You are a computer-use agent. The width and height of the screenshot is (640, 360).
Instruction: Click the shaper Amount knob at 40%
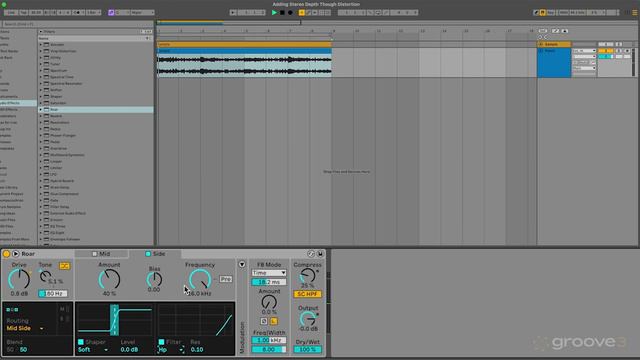tap(109, 280)
